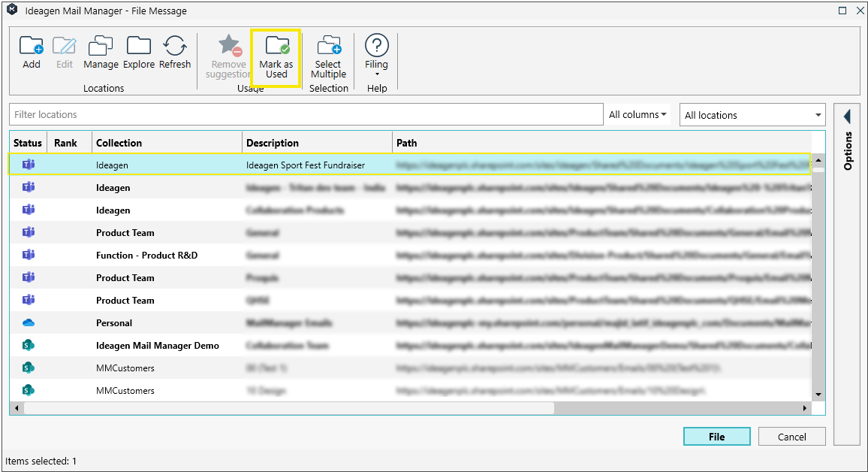Open the All columns filter dropdown
The image size is (868, 472).
637,115
